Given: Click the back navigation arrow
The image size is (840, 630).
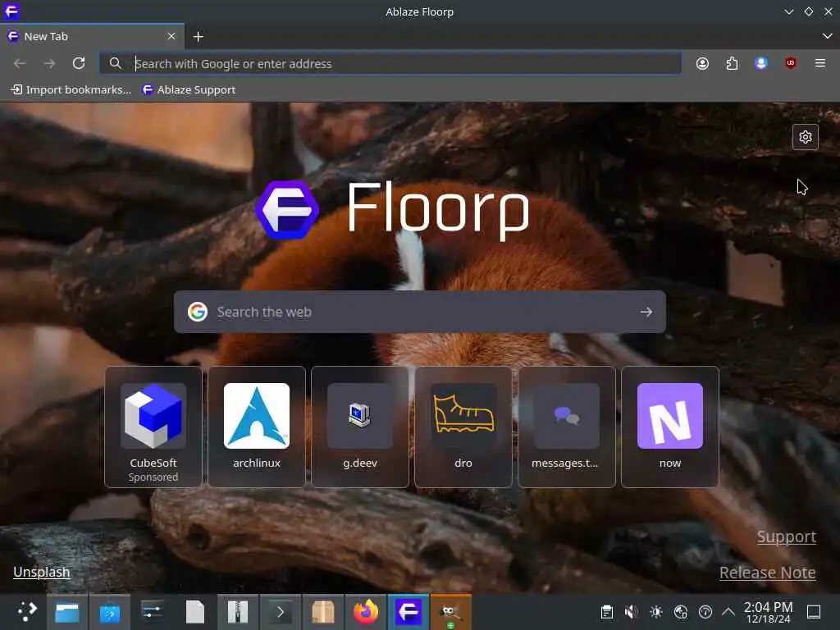Looking at the screenshot, I should point(20,63).
